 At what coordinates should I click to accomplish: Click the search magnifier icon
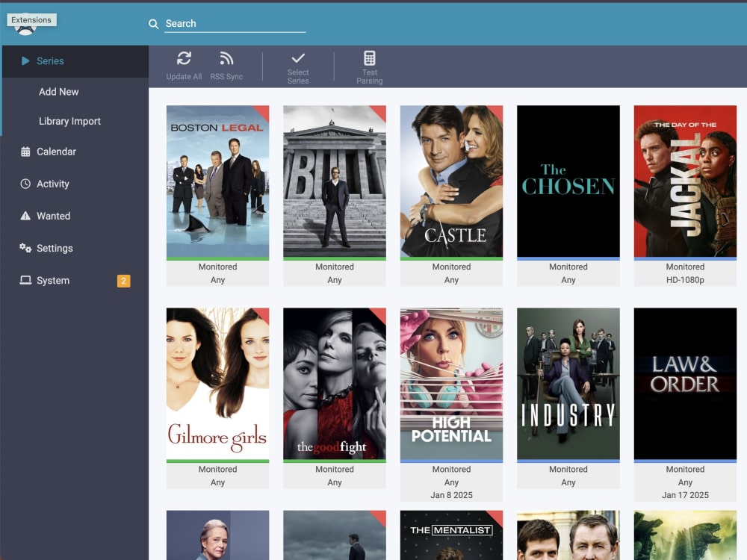tap(153, 24)
